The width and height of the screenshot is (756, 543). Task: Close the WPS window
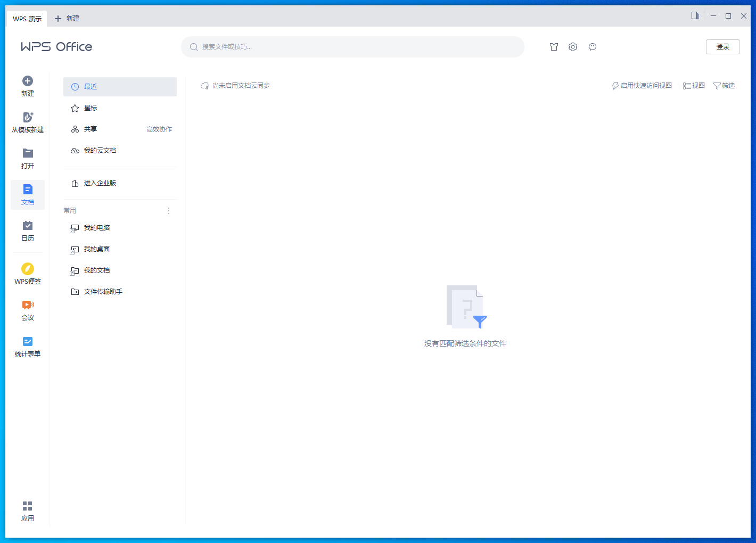(744, 16)
